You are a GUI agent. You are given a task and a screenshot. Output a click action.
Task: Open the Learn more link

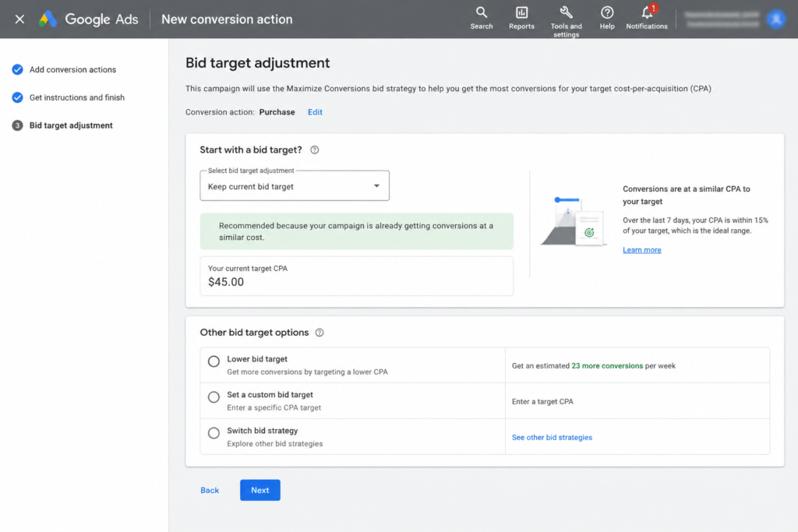tap(642, 250)
